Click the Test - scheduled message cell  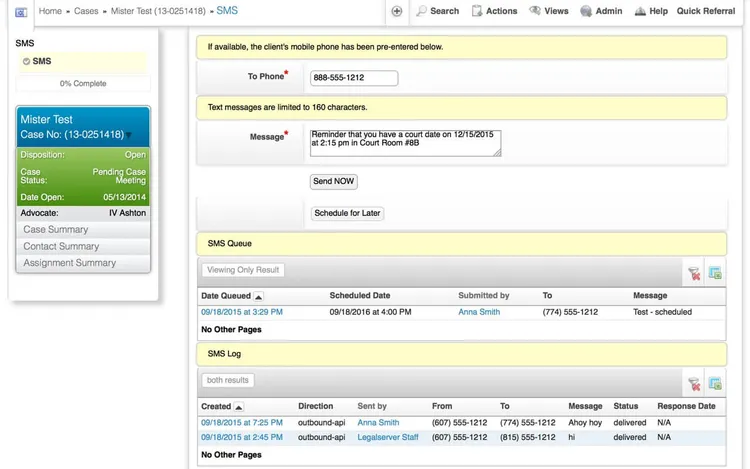[x=662, y=312]
